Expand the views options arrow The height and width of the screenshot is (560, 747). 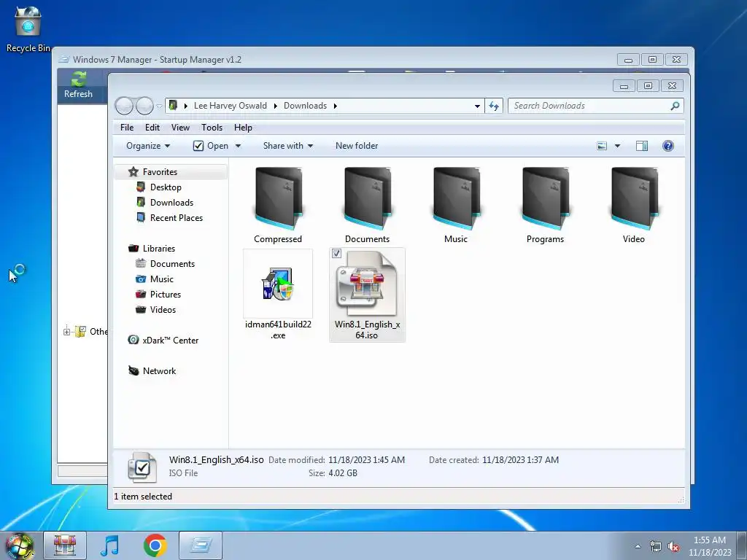click(617, 146)
